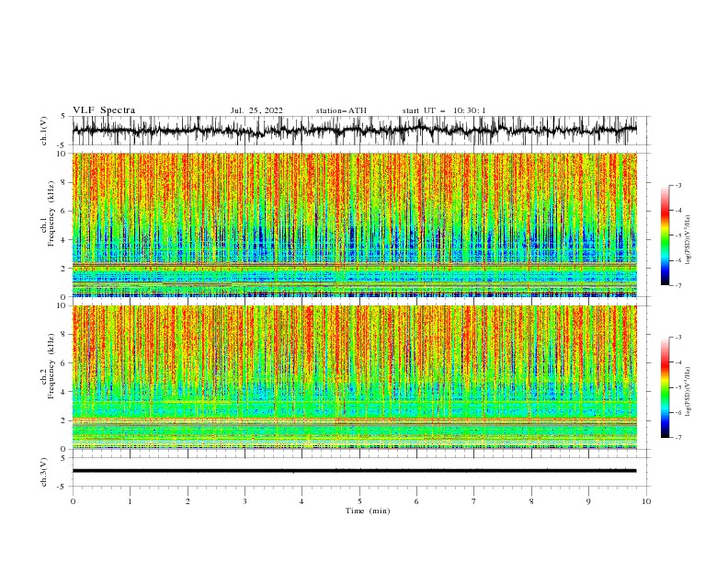Click the "-5" tick of ch.1(V) axis
The image size is (728, 563).
coord(63,145)
